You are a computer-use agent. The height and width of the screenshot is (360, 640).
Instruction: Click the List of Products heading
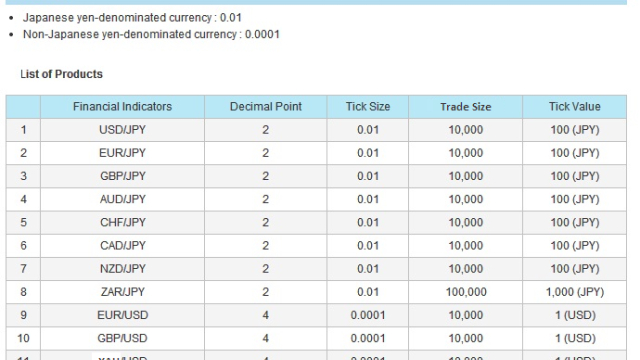[x=61, y=74]
